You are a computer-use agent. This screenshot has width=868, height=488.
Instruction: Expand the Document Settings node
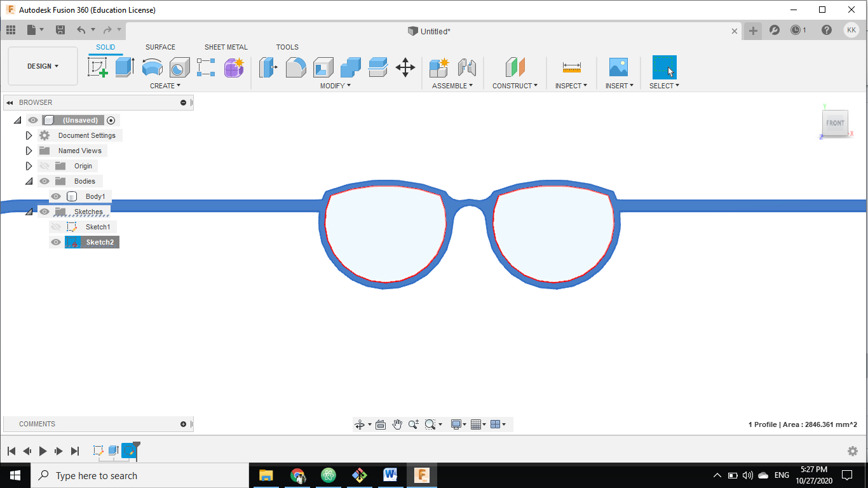[x=29, y=135]
